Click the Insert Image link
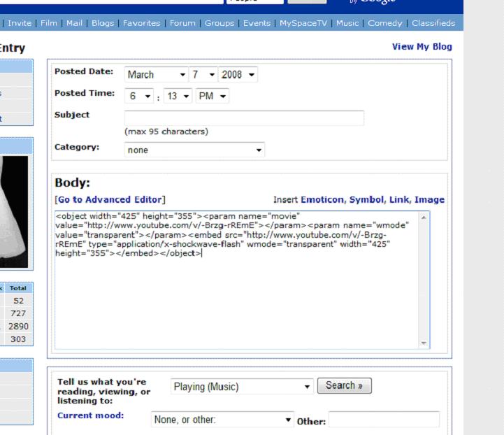Viewport: 504px width, 435px height. (x=429, y=199)
